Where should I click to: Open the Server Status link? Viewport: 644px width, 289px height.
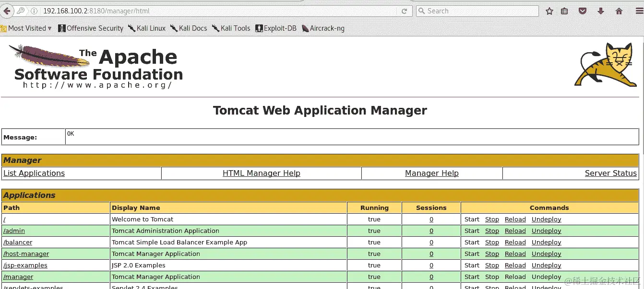[x=611, y=173]
